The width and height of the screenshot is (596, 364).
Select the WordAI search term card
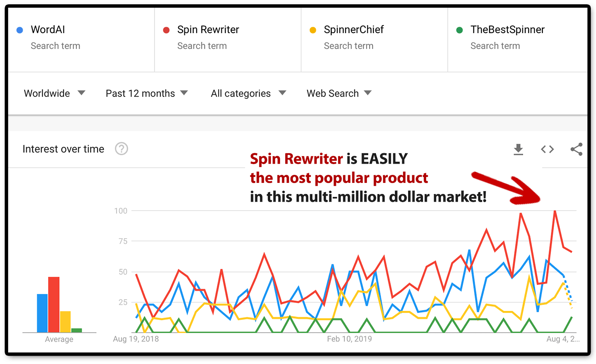[81, 40]
